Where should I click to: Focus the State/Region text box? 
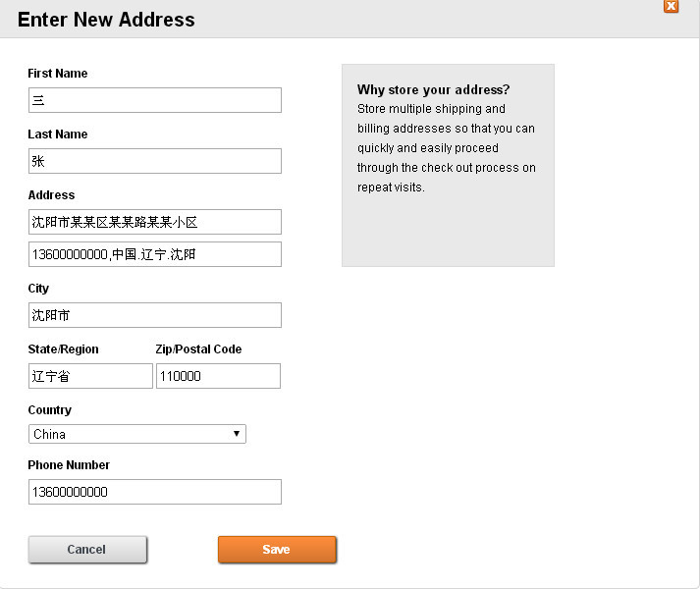tap(90, 376)
